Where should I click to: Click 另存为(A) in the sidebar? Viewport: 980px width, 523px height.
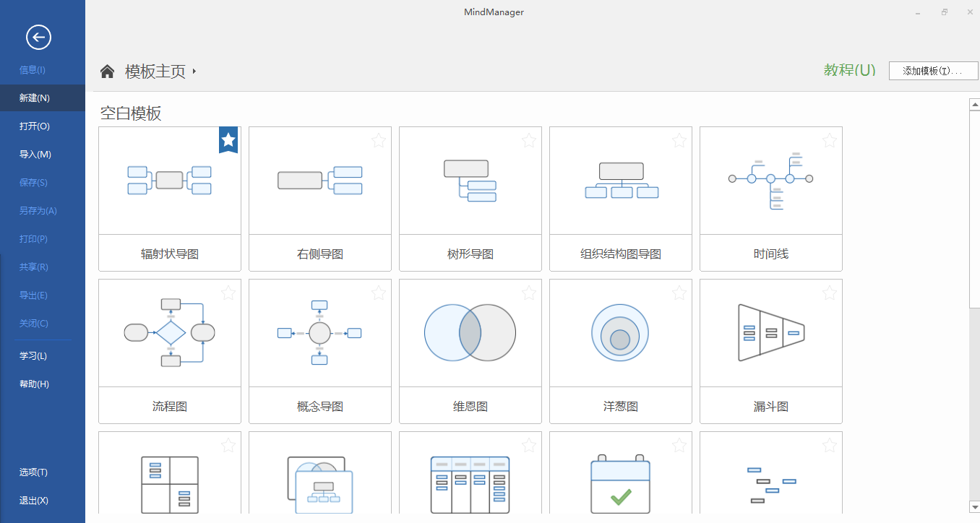[x=38, y=211]
